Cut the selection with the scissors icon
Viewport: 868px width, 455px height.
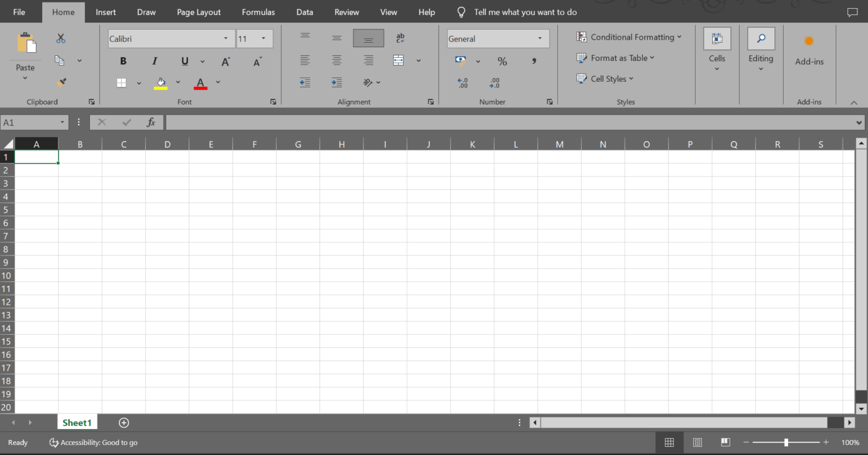pos(61,38)
